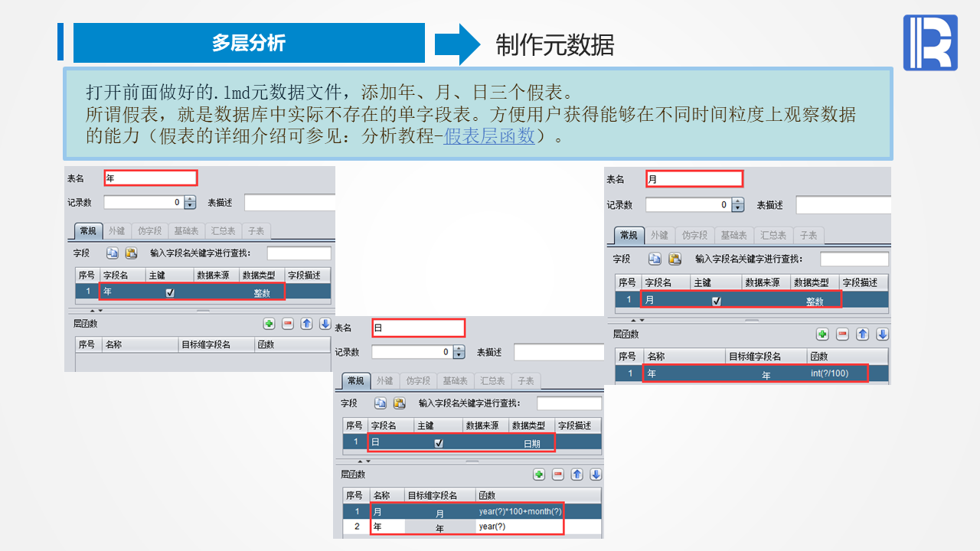Click the copy fields icon in 日 table panel
The image size is (980, 551).
pyautogui.click(x=381, y=403)
